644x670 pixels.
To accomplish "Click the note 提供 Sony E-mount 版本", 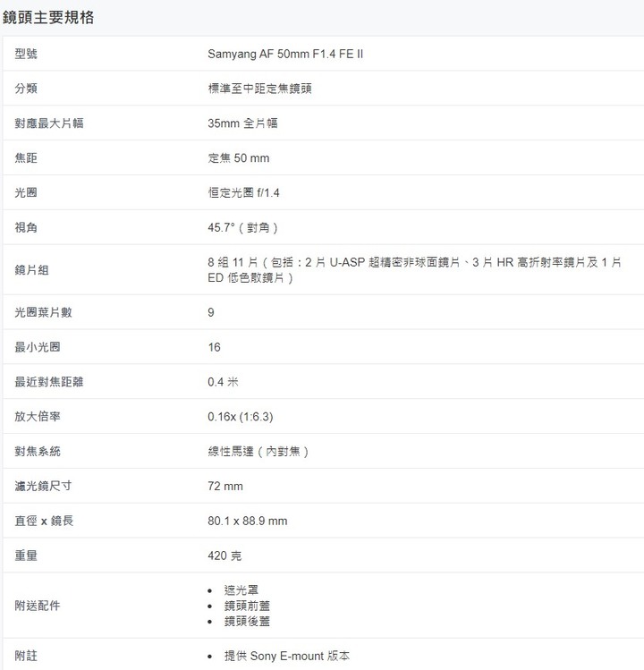I will 287,656.
